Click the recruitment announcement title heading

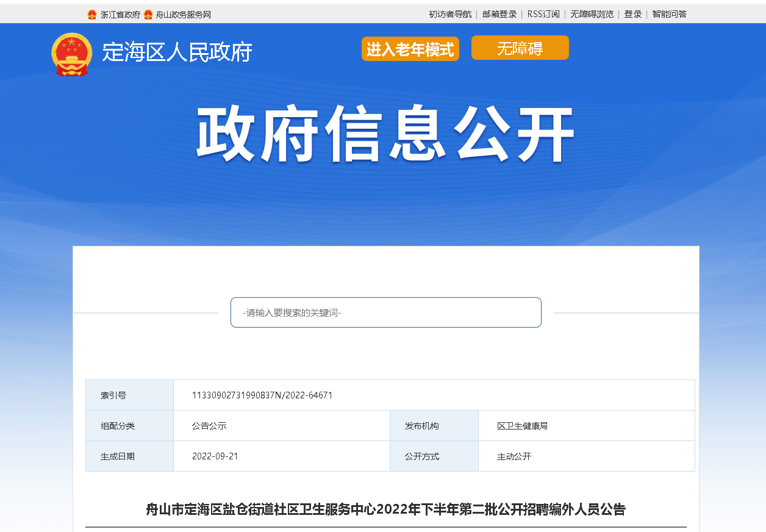pyautogui.click(x=385, y=509)
